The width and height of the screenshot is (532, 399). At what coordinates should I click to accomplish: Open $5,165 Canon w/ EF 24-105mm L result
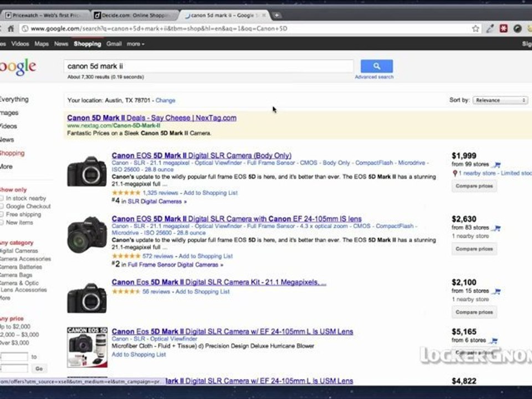232,332
